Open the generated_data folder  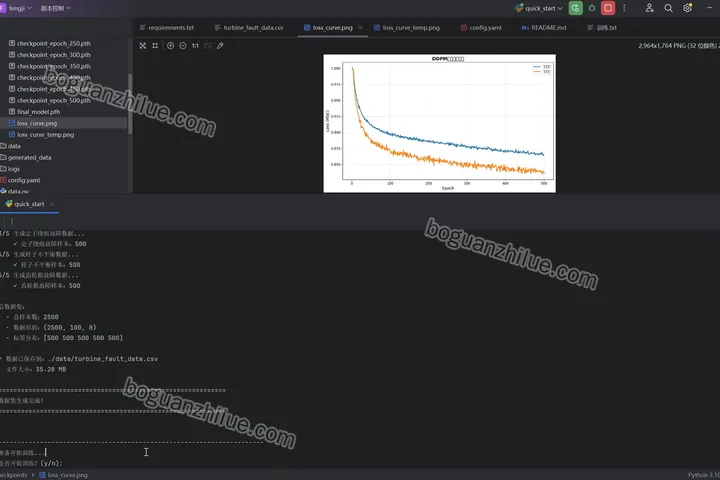click(29, 158)
